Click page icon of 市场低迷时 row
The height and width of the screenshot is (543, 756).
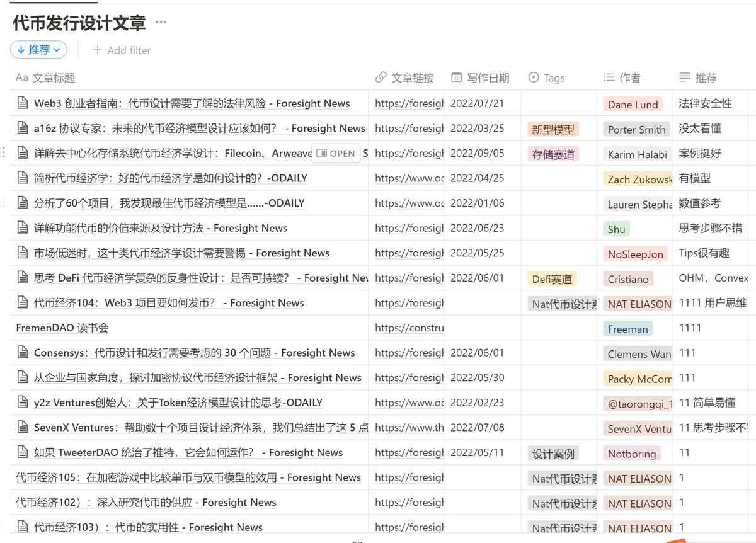tap(23, 253)
